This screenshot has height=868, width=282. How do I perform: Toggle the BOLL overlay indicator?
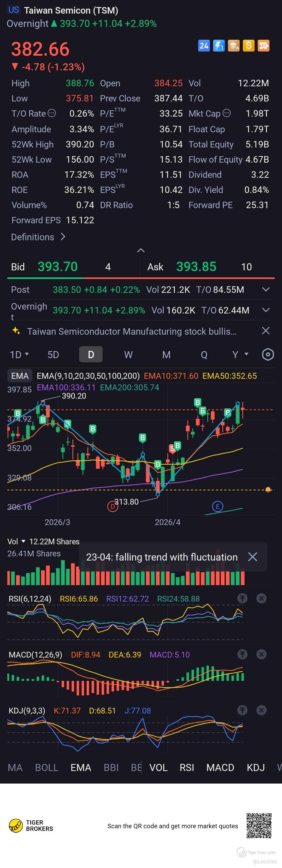[47, 767]
